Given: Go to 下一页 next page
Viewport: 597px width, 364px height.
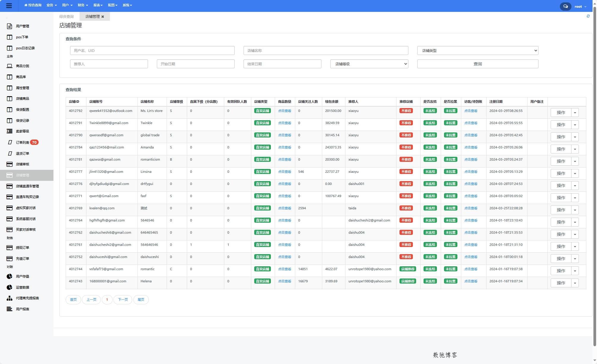Looking at the screenshot, I should (x=123, y=300).
